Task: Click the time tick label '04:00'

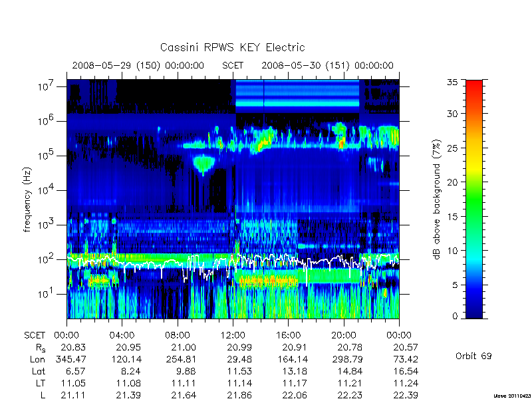Action: (x=122, y=335)
